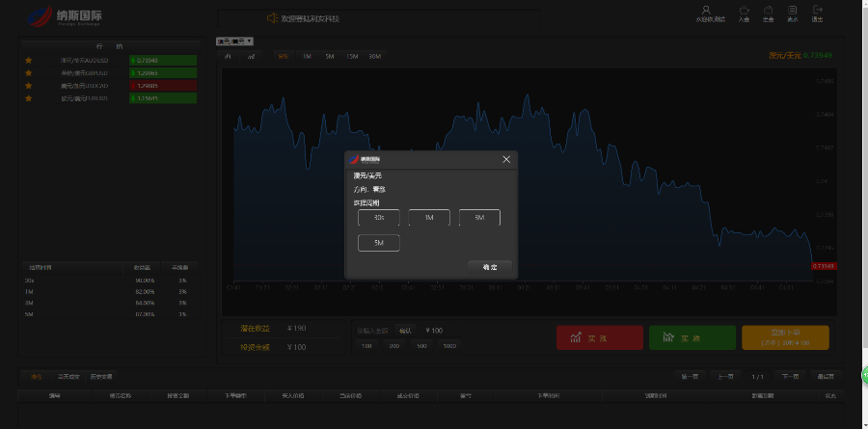Open the withdrawal (出金) wallet icon

(769, 11)
